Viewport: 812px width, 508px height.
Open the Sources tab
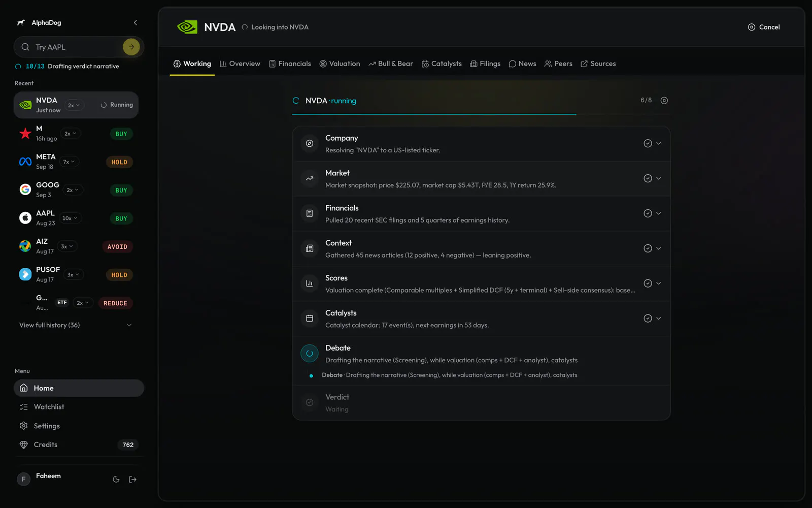click(x=598, y=64)
